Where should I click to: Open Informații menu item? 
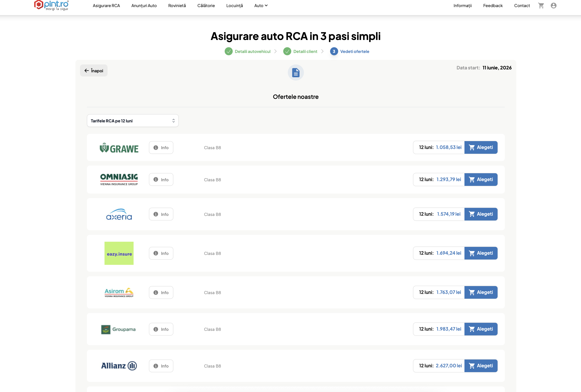tap(463, 6)
